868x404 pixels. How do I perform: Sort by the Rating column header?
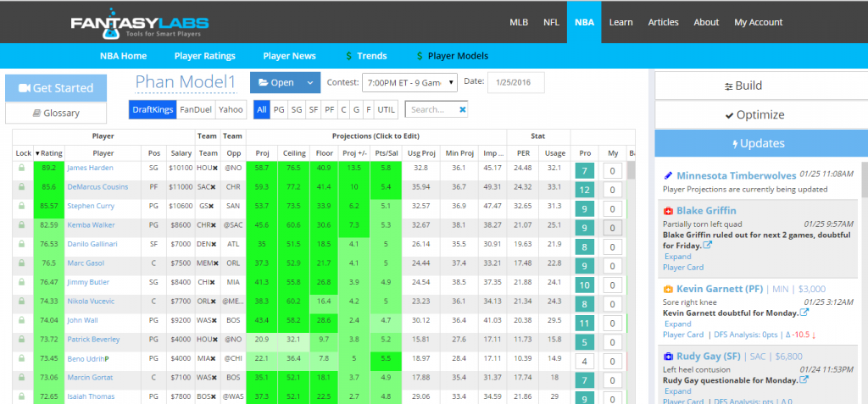tap(49, 153)
